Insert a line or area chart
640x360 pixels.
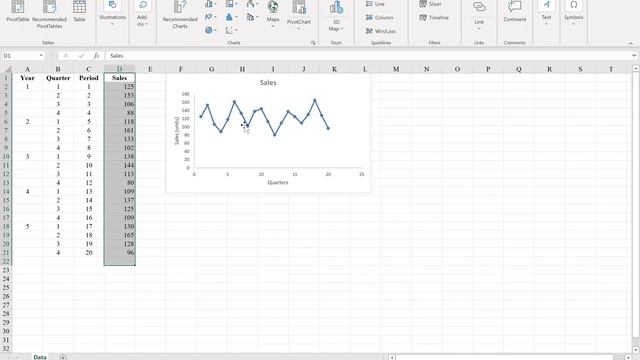click(x=211, y=17)
